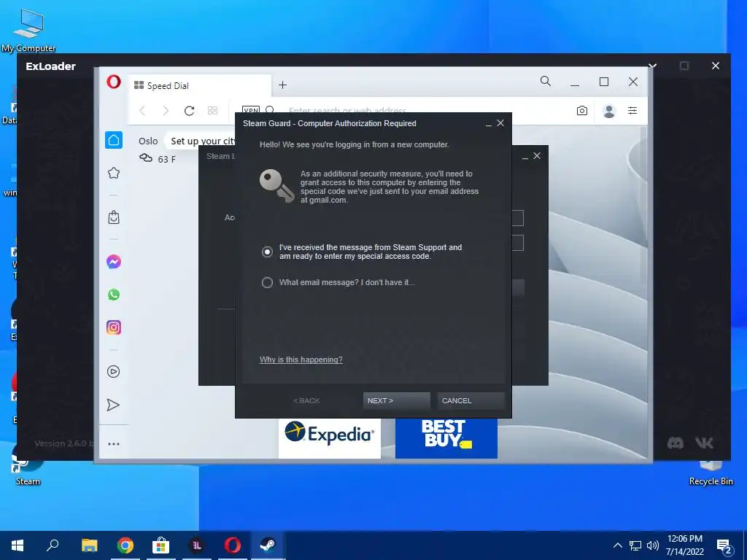Switch to Steam from taskbar
Image resolution: width=747 pixels, height=560 pixels.
coord(268,545)
